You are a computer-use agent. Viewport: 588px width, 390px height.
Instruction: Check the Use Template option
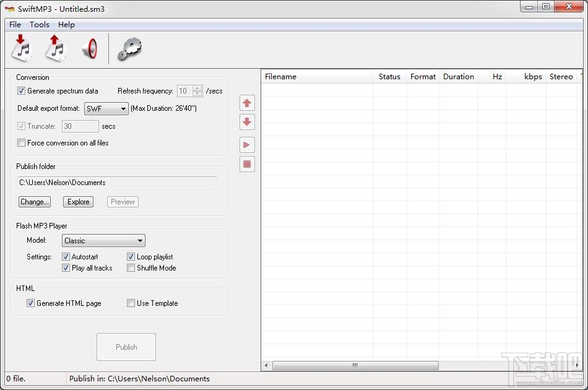click(131, 303)
